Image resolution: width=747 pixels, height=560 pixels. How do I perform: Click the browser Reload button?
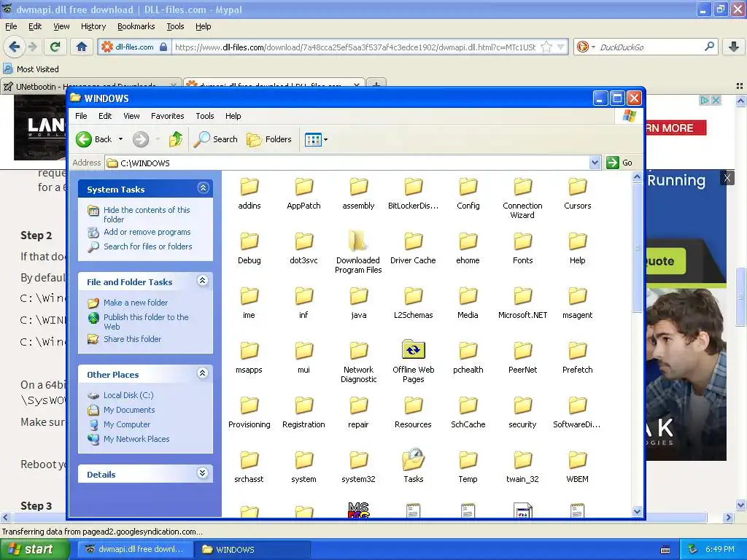[55, 47]
